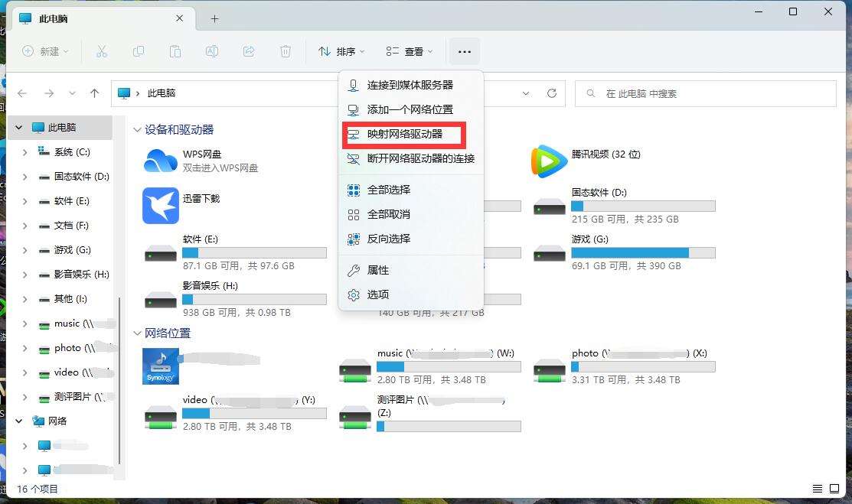
Task: Open the 查看 dropdown
Action: click(x=408, y=51)
